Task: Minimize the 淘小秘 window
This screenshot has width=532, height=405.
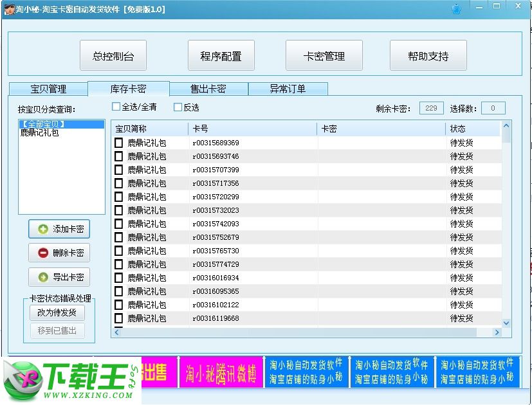Action: [479, 7]
